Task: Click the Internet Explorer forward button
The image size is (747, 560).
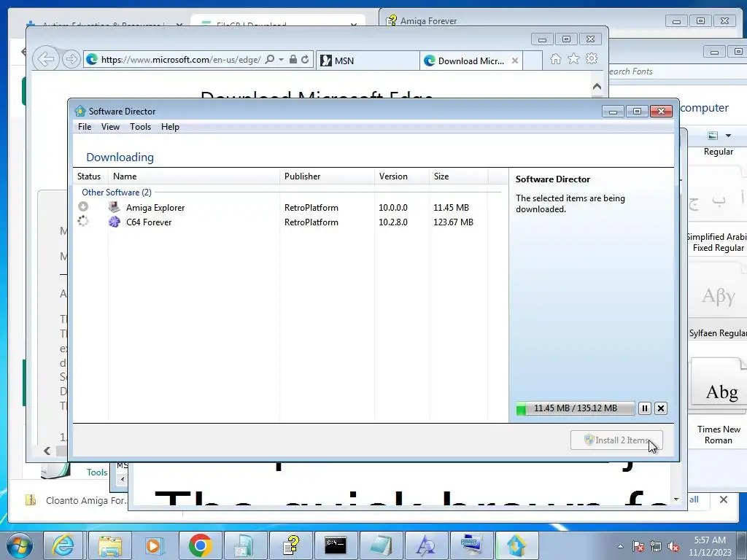Action: coord(71,59)
